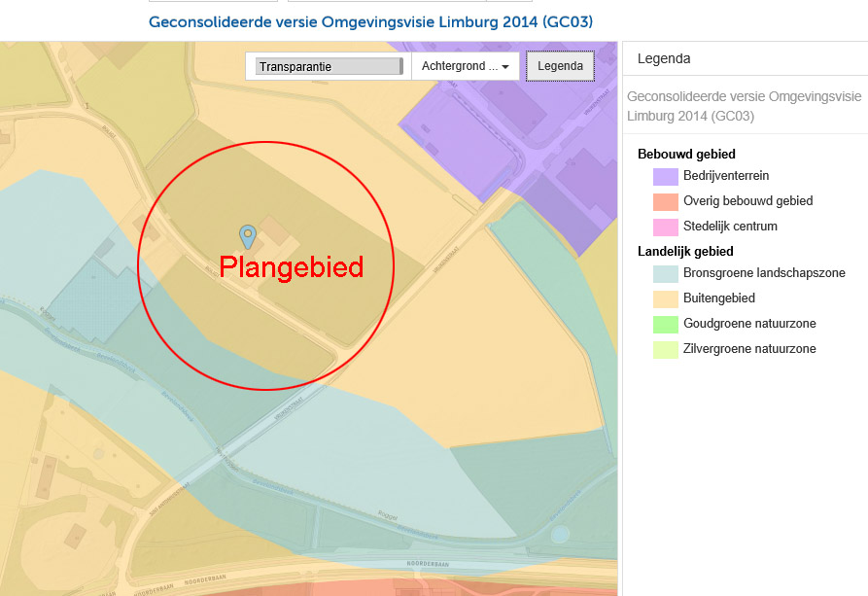Click the purple Bedrijventerrein area on map
This screenshot has width=868, height=596.
(x=515, y=138)
